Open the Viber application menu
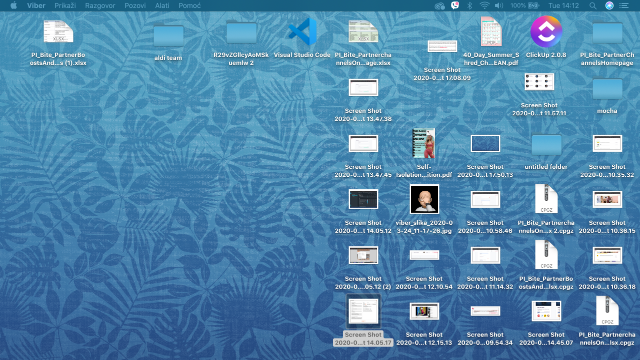Image resolution: width=640 pixels, height=360 pixels. point(36,5)
